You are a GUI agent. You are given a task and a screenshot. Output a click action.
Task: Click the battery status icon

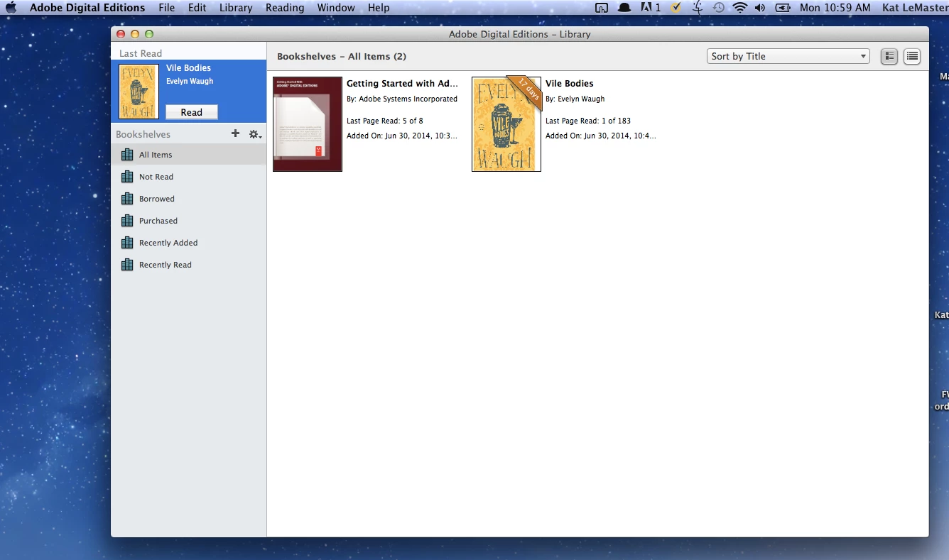783,8
